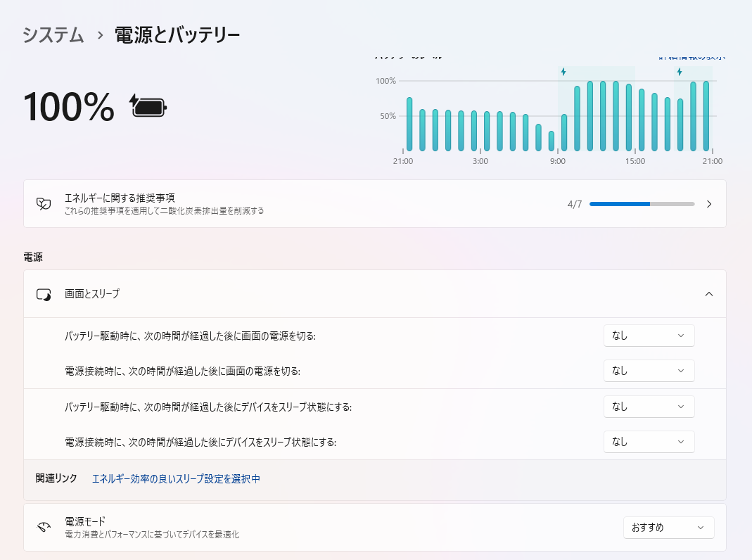Click the rightmost charging bolt icon in chart
This screenshot has width=752, height=560.
(680, 72)
